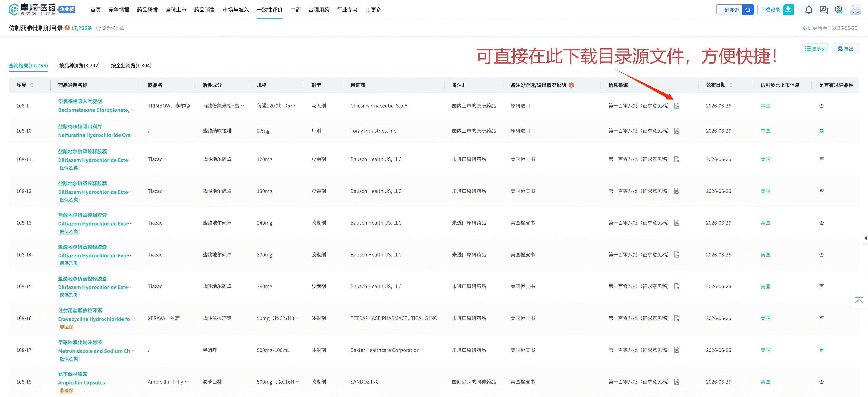The height and width of the screenshot is (397, 868).
Task: Open the user avatar thumbnail
Action: coord(855,9)
